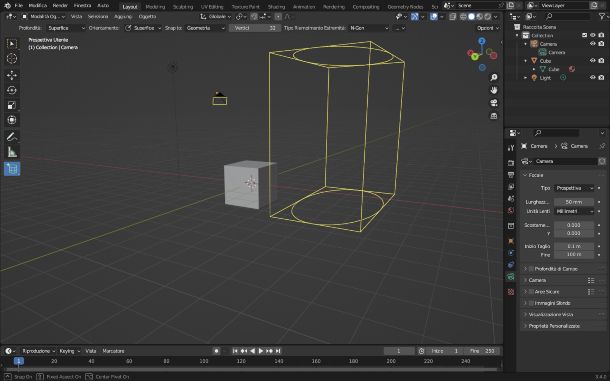This screenshot has height=381, width=610.
Task: Open the Render properties tab
Action: click(511, 163)
